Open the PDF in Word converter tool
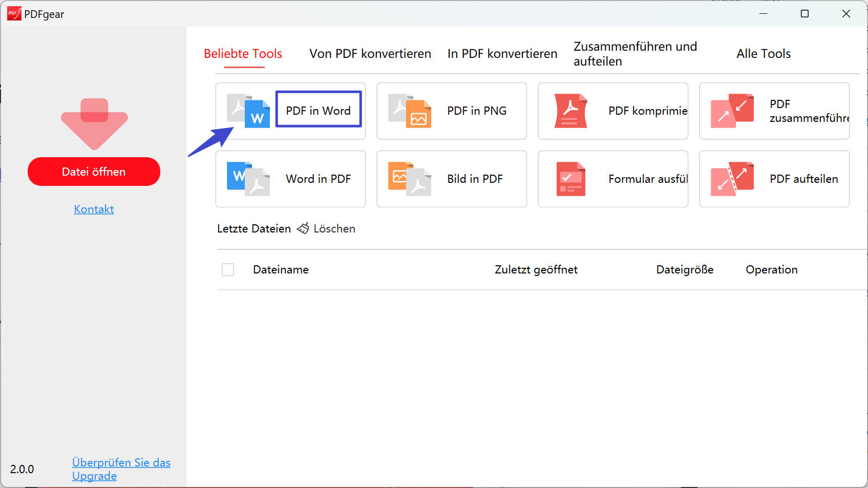This screenshot has width=868, height=488. [x=318, y=110]
